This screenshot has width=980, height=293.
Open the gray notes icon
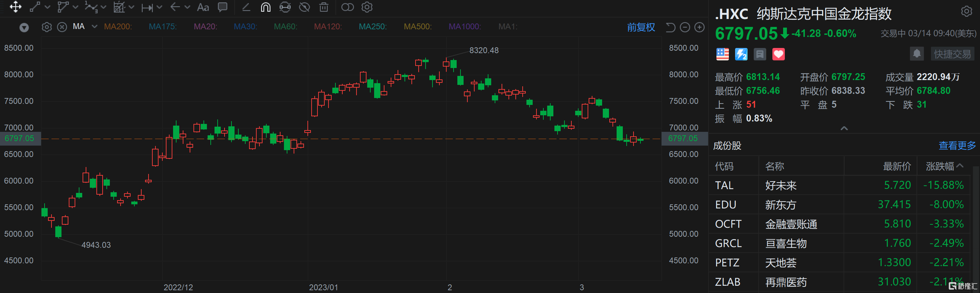(760, 54)
